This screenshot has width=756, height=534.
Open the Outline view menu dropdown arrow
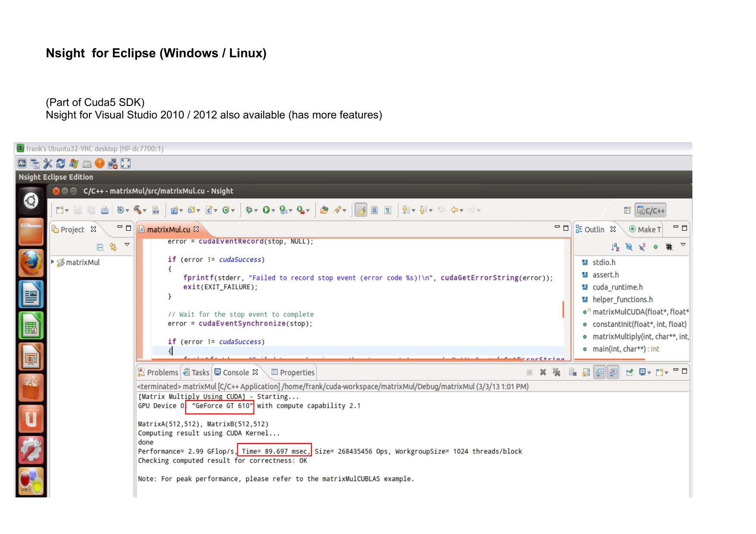683,245
